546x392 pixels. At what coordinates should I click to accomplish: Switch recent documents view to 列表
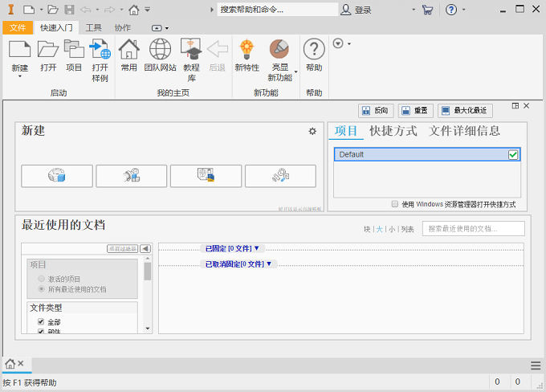pos(407,229)
